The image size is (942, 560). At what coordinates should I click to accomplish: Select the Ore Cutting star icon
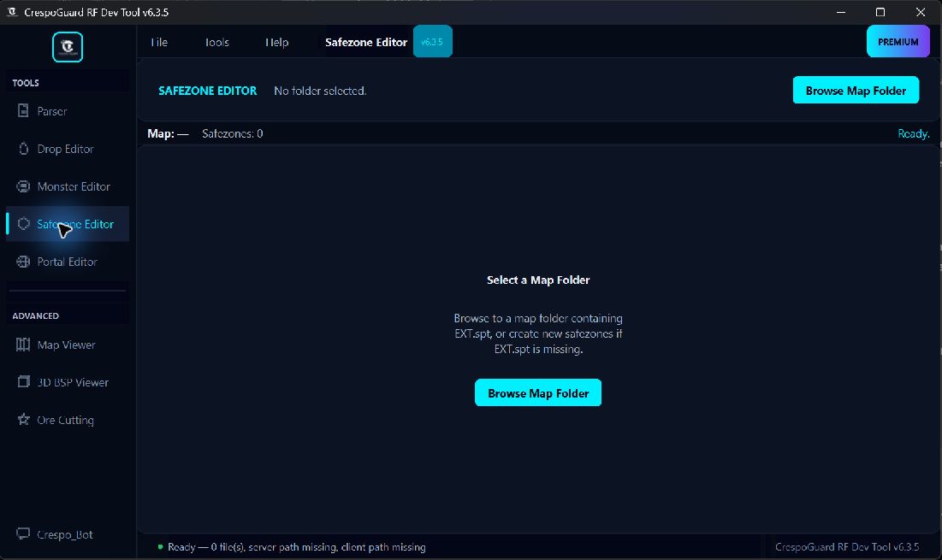click(x=23, y=420)
